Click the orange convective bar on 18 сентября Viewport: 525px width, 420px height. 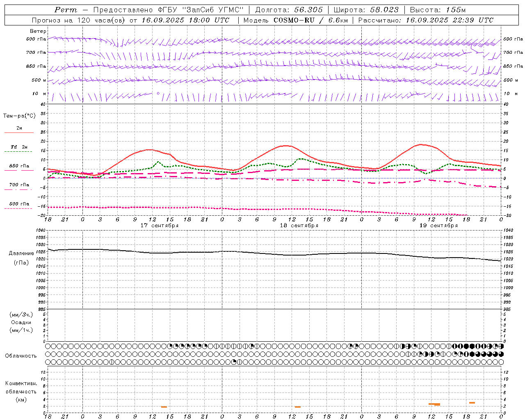tap(298, 407)
